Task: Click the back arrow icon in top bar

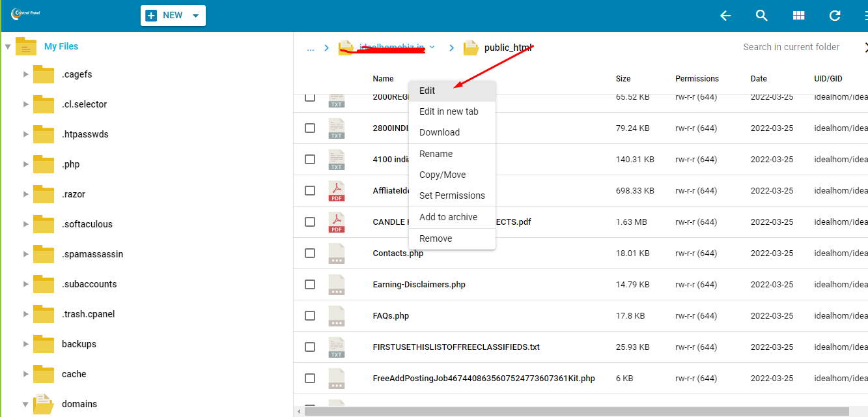Action: point(725,16)
